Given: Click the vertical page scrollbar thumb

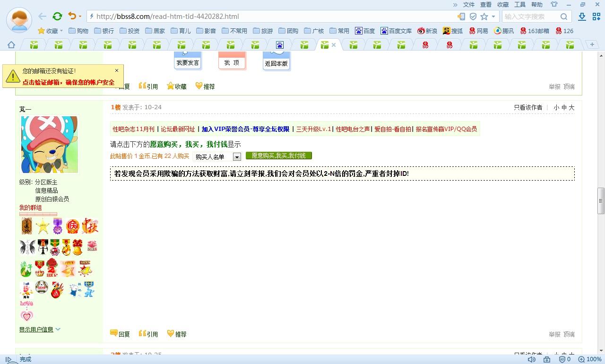Looking at the screenshot, I should [601, 200].
